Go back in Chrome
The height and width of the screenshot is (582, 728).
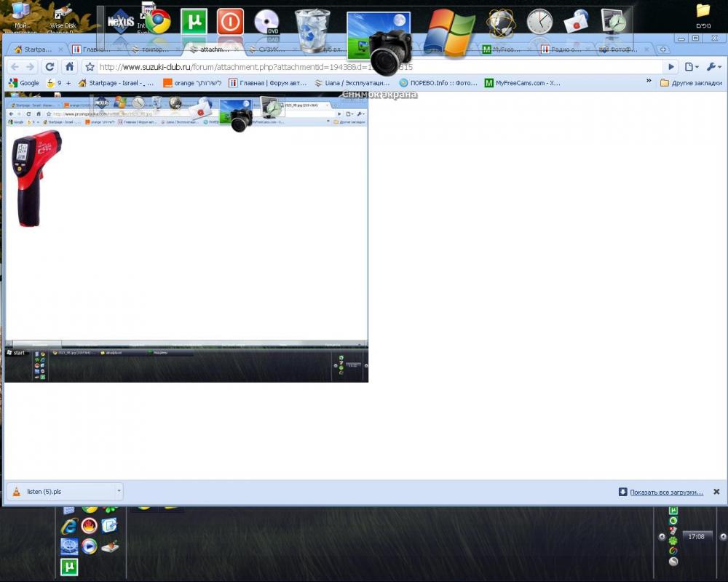coord(15,67)
